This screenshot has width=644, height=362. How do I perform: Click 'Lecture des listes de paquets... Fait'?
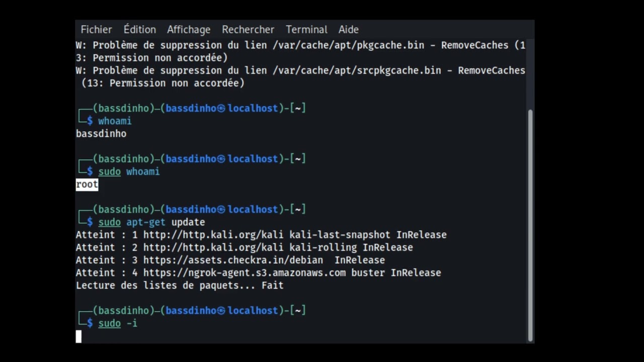180,286
